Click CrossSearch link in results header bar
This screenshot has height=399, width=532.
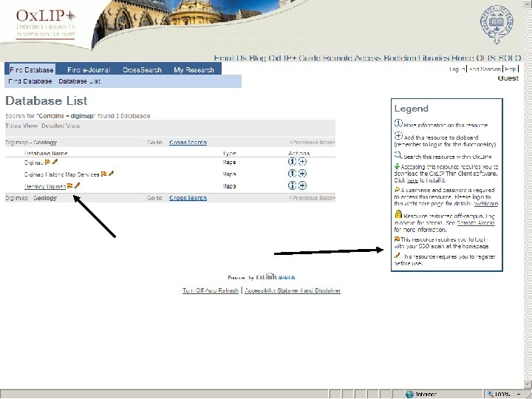pyautogui.click(x=188, y=143)
